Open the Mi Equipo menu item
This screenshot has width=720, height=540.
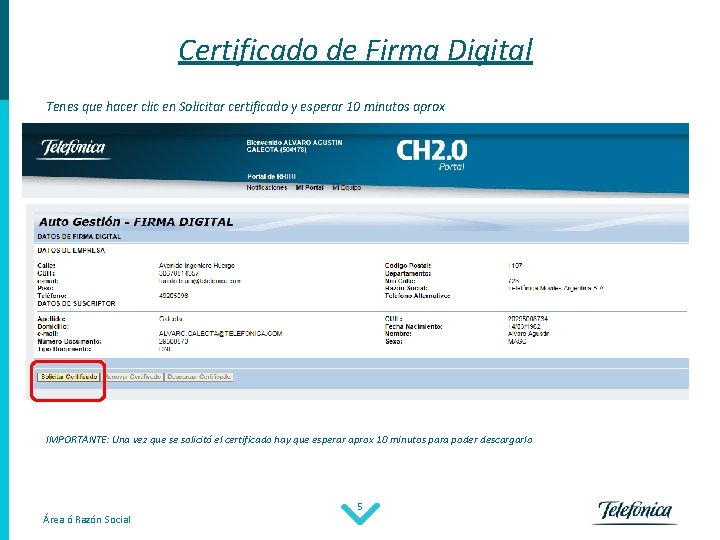[347, 187]
